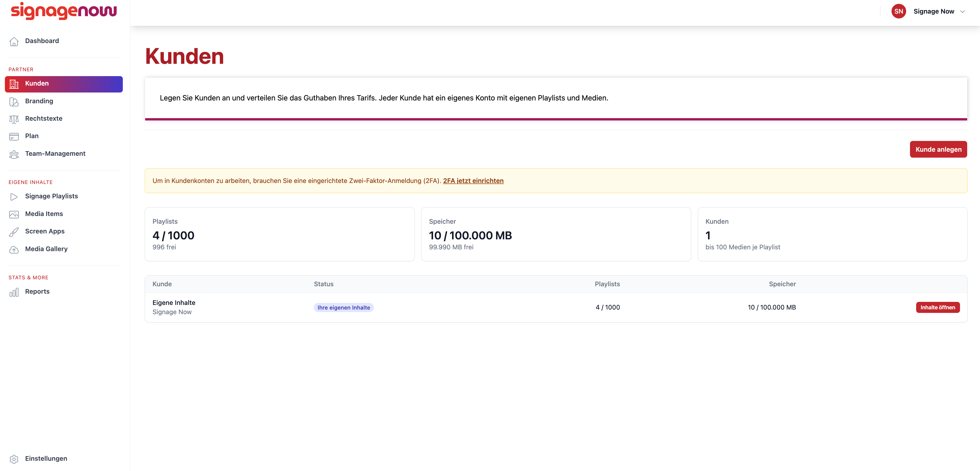Open Branding via its swatch icon

[x=14, y=101]
